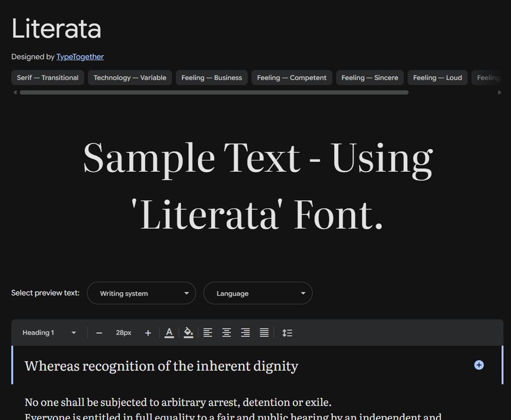Click the 'No one shall be subjected' line

(178, 403)
